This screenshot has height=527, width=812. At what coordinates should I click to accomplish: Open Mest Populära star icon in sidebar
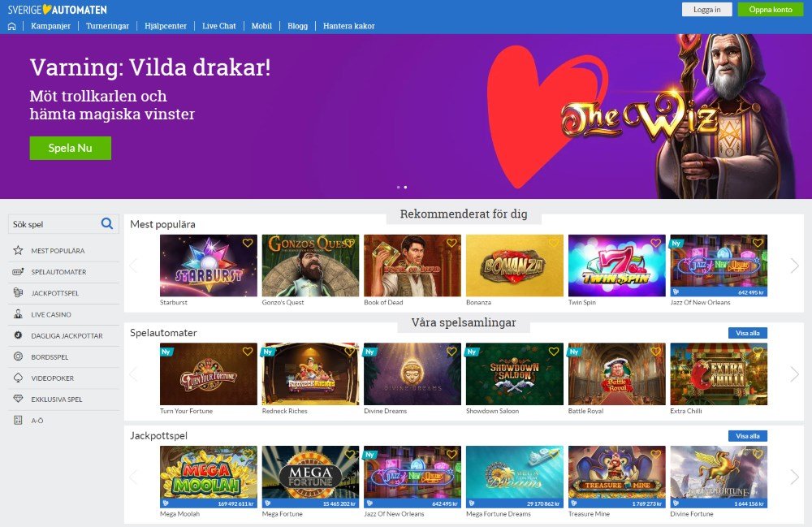(x=18, y=251)
